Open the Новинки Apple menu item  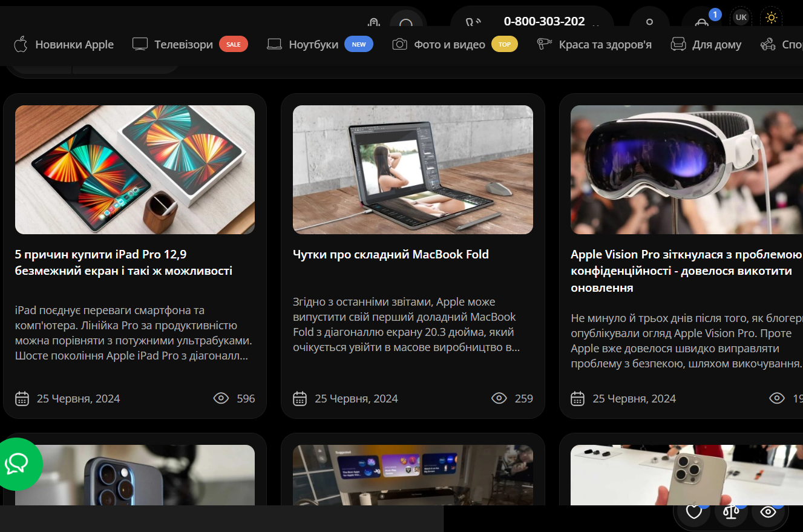click(74, 44)
